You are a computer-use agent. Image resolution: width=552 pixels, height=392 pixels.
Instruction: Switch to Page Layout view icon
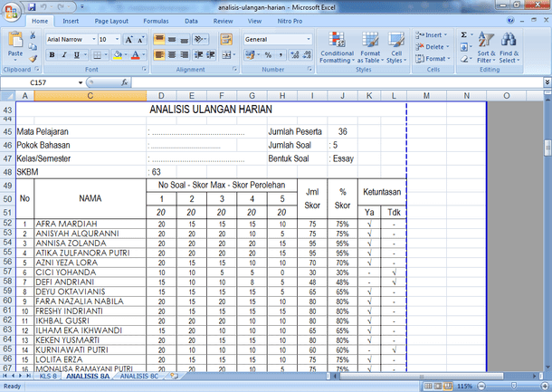[438, 387]
